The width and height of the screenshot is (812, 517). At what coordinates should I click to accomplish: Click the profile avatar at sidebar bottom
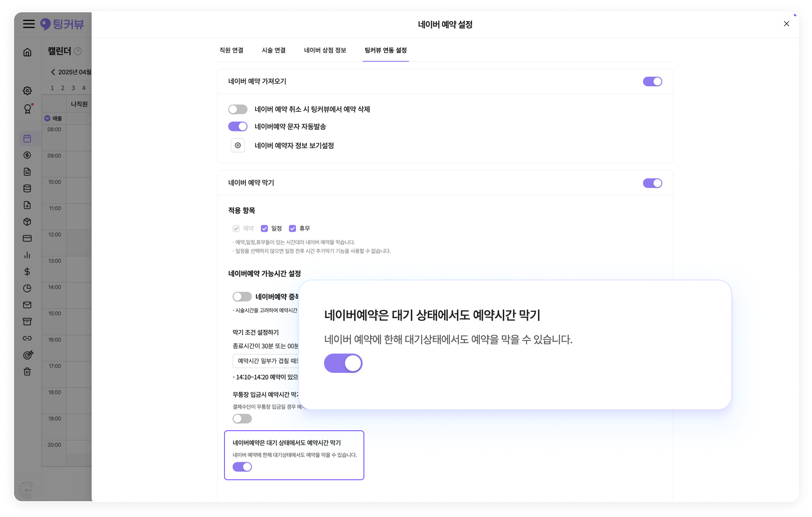[x=27, y=490]
